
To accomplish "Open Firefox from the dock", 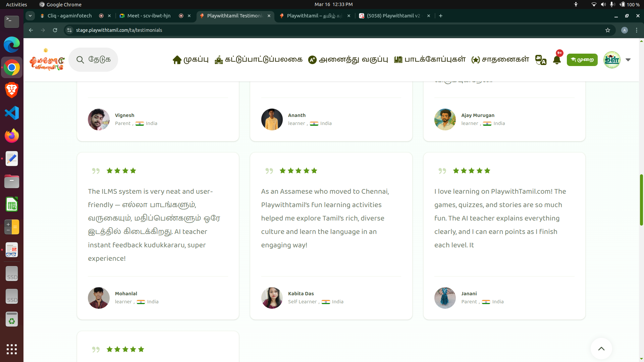I will click(12, 136).
